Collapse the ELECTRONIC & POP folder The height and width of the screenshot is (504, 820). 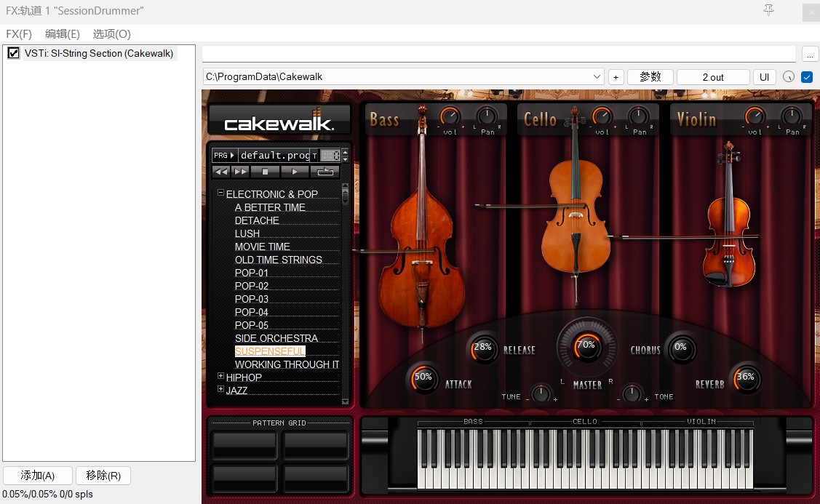(220, 193)
